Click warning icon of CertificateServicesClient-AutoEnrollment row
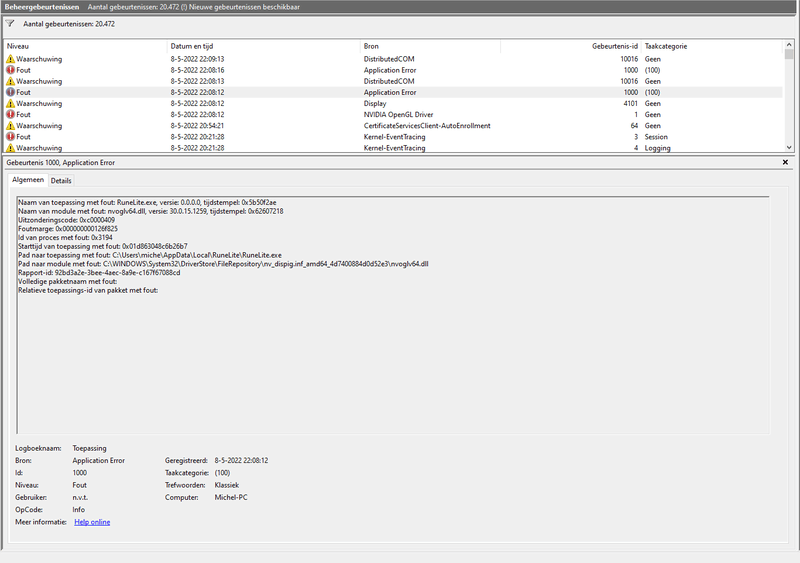 (10, 126)
